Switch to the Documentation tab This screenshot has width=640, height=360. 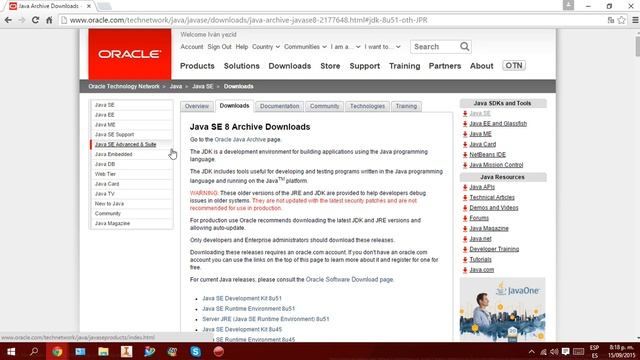point(280,106)
